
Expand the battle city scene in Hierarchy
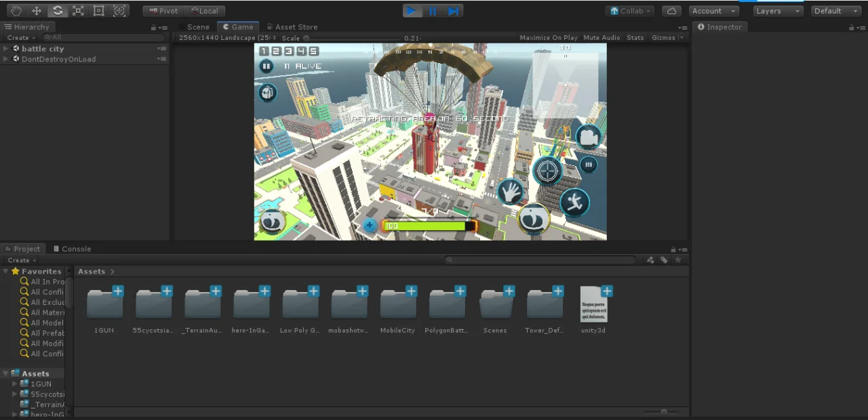(x=6, y=49)
